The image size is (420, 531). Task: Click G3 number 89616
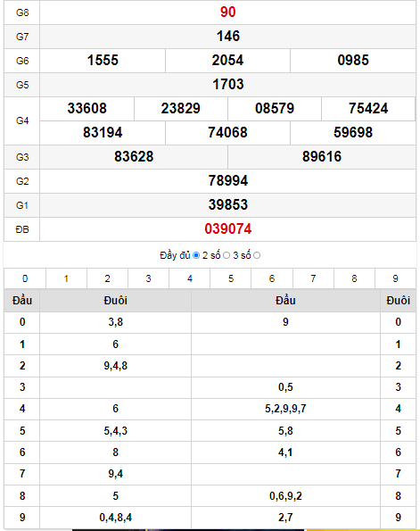coord(322,156)
